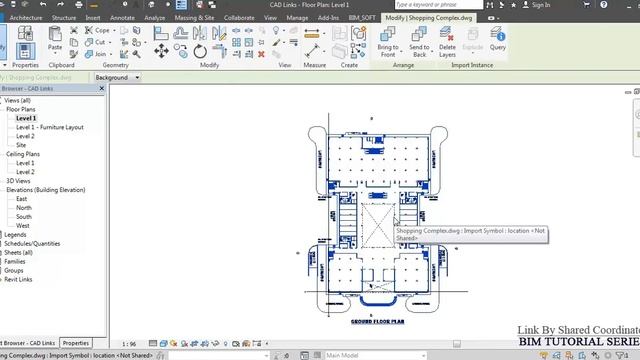This screenshot has height=360, width=640.
Task: Open the Structure ribbon tab
Action: [64, 18]
